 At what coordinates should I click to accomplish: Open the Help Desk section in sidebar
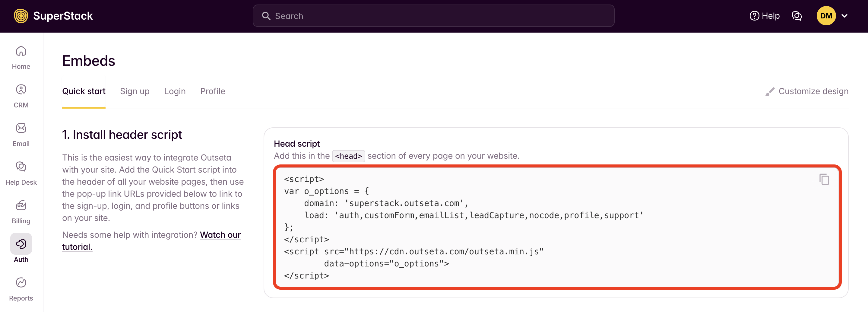pyautogui.click(x=21, y=174)
